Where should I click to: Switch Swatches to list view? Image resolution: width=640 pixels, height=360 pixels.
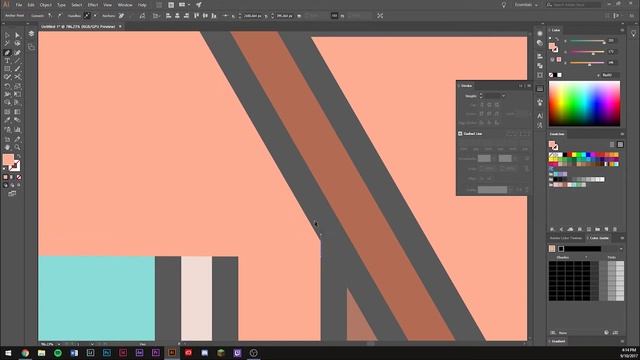pyautogui.click(x=612, y=144)
